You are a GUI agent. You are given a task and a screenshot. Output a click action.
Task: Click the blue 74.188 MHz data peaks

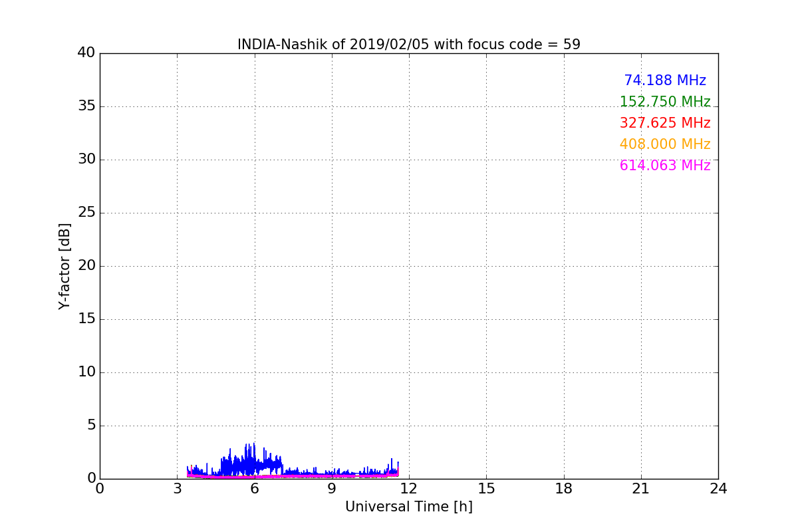click(x=253, y=460)
